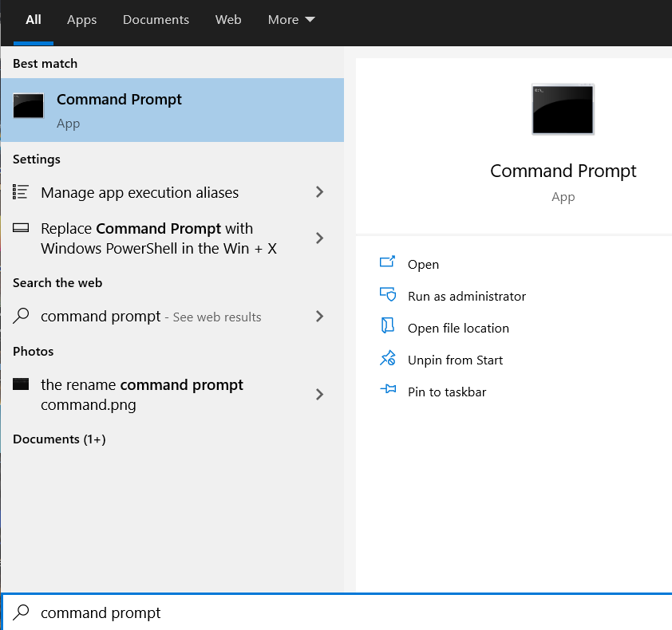Click the web search magnifier icon
672x630 pixels.
coord(22,316)
